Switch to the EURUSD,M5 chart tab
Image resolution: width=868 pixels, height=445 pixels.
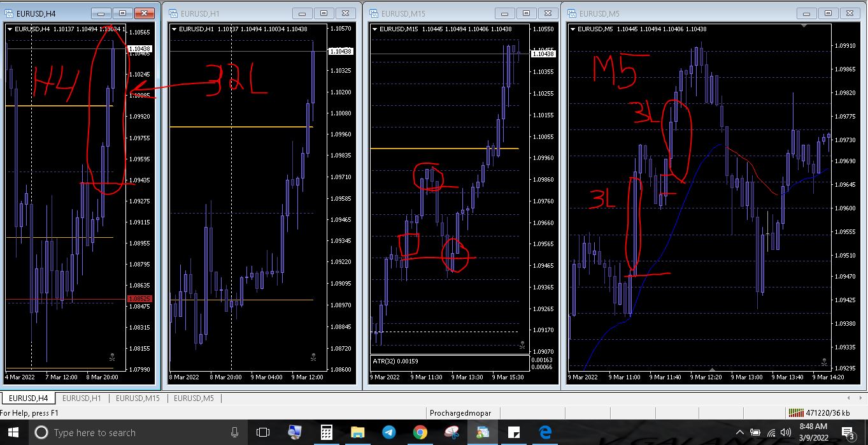[x=194, y=398]
